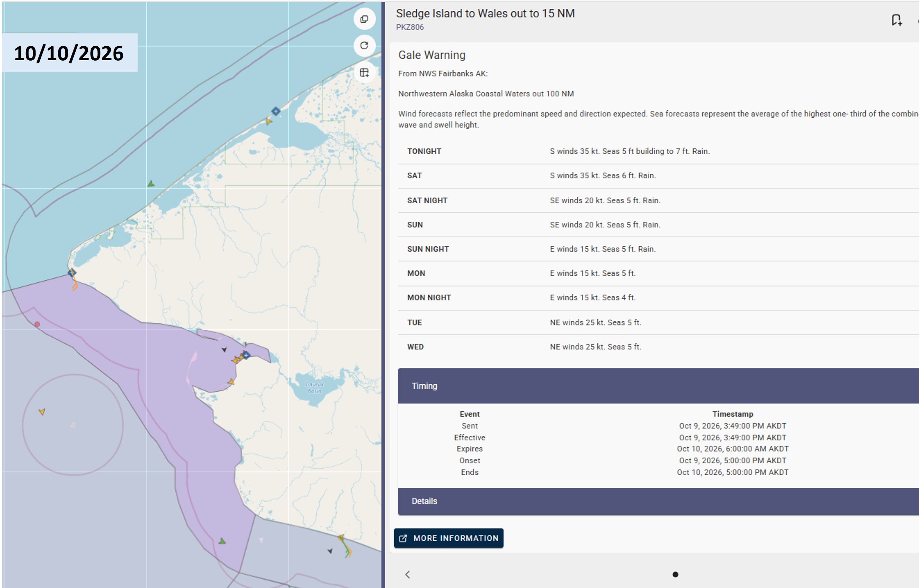919x588 pixels.
Task: Click the refresh map icon
Action: coord(364,46)
